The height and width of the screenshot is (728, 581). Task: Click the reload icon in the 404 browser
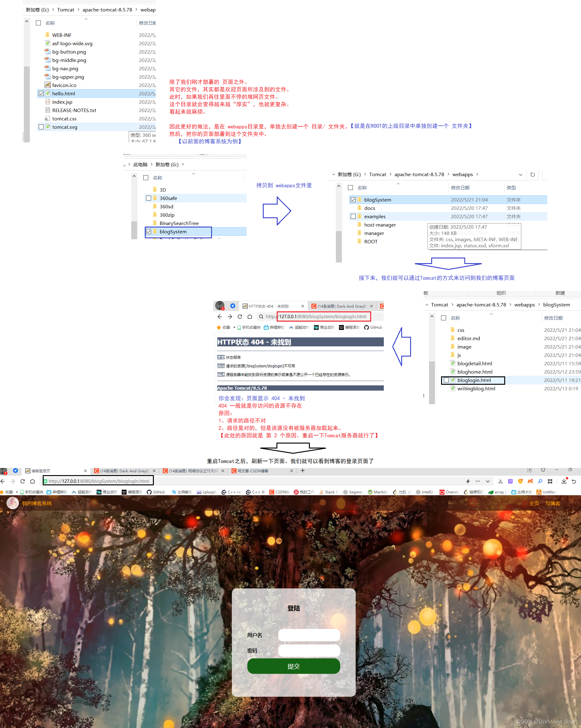coord(240,316)
